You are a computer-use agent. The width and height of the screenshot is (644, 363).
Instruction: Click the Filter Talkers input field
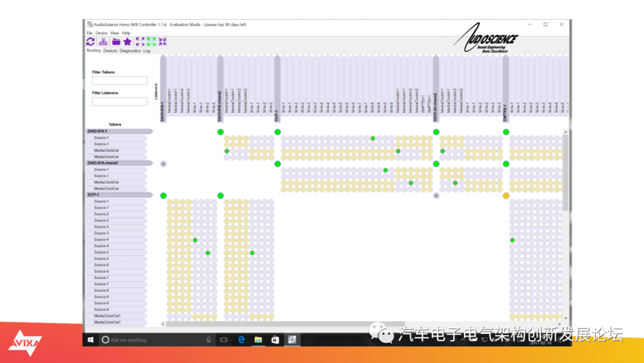pyautogui.click(x=119, y=81)
